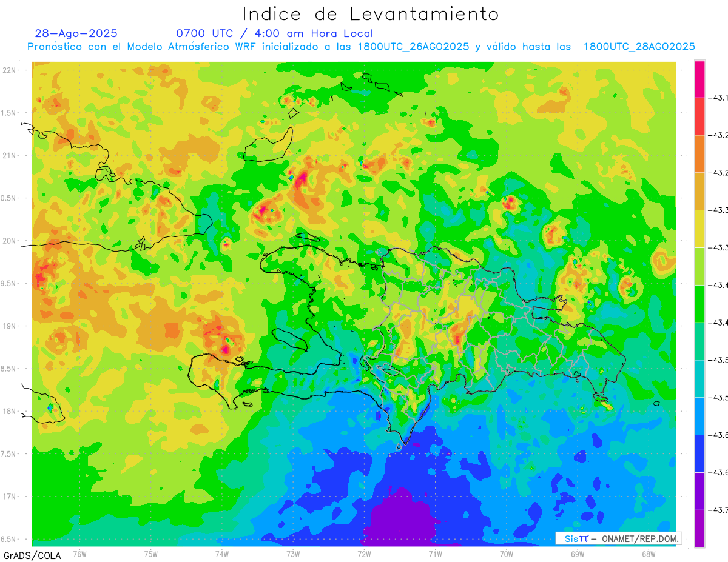Select the bottom purple swatch of color bar
This screenshot has height=562, width=728.
pos(699,529)
